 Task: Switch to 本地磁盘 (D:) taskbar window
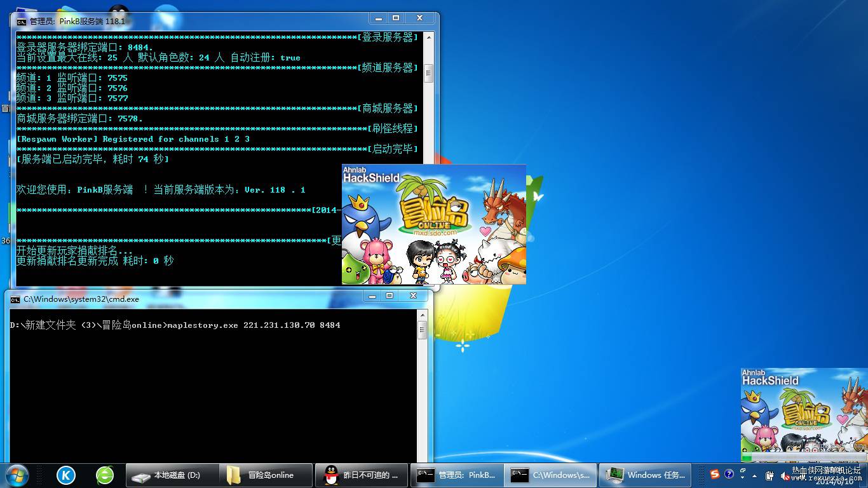click(172, 475)
